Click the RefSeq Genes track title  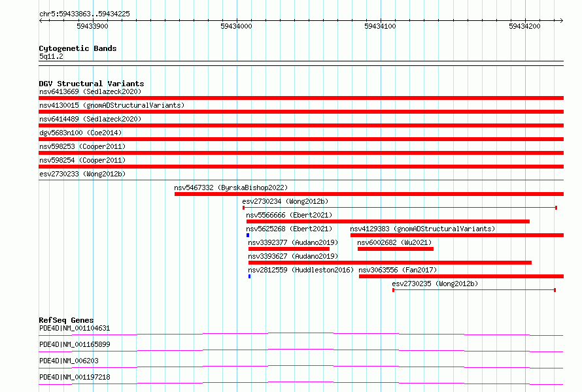(66, 320)
